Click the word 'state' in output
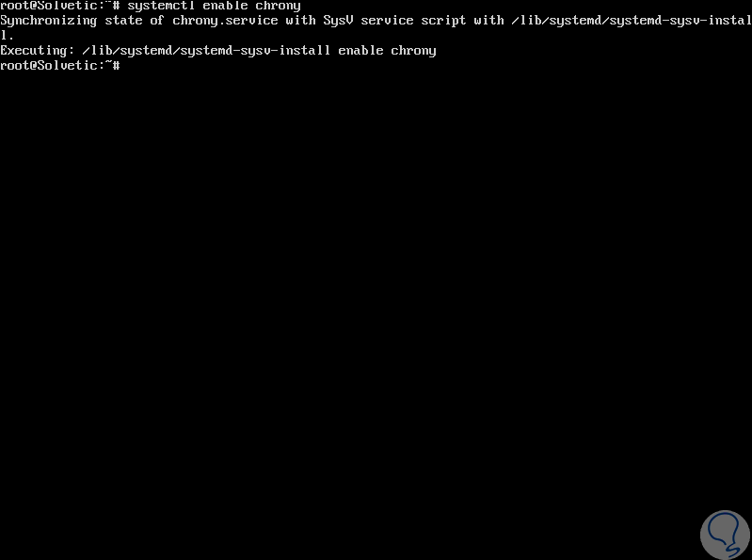The width and height of the screenshot is (752, 560). pos(123,21)
